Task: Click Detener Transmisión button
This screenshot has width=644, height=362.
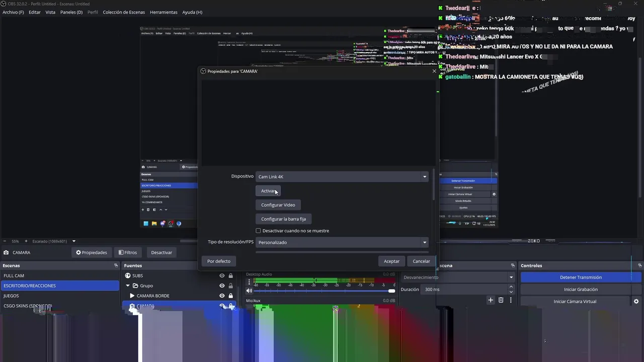Action: 581,277
